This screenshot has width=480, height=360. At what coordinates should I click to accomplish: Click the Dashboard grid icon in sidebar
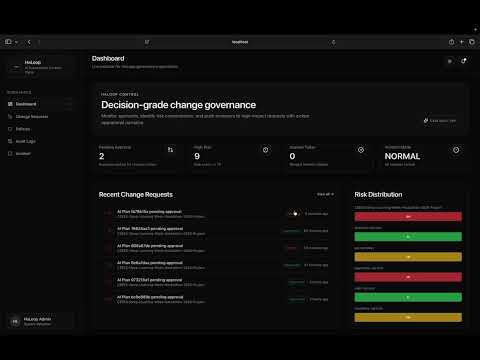pos(10,104)
